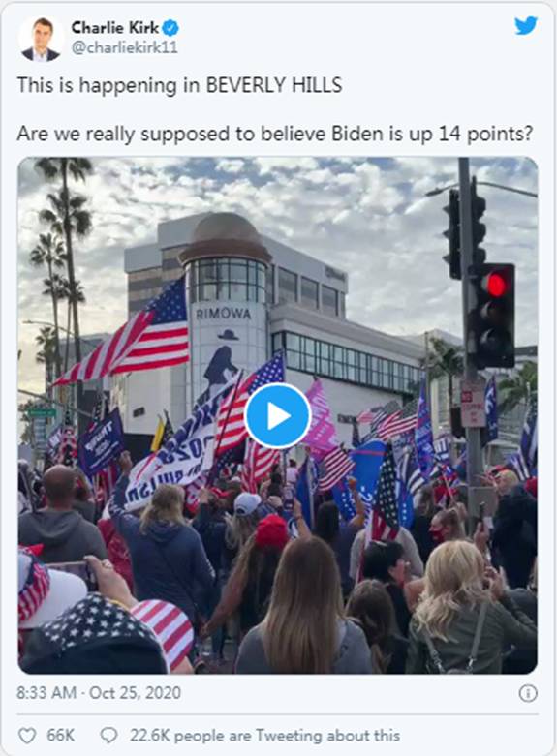Image resolution: width=557 pixels, height=756 pixels.
Task: Open the tweet info circle icon
Action: [x=528, y=693]
